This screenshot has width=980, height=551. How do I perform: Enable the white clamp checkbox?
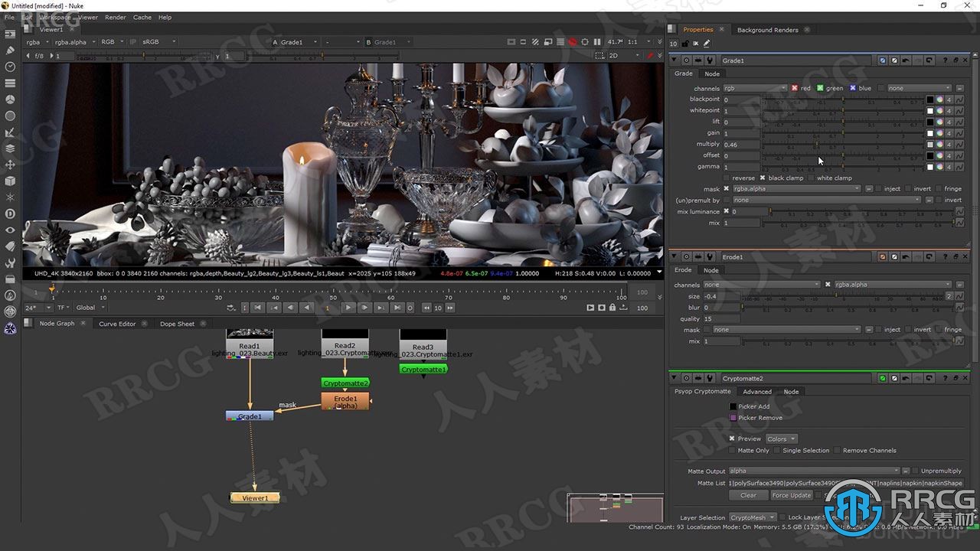click(x=811, y=178)
